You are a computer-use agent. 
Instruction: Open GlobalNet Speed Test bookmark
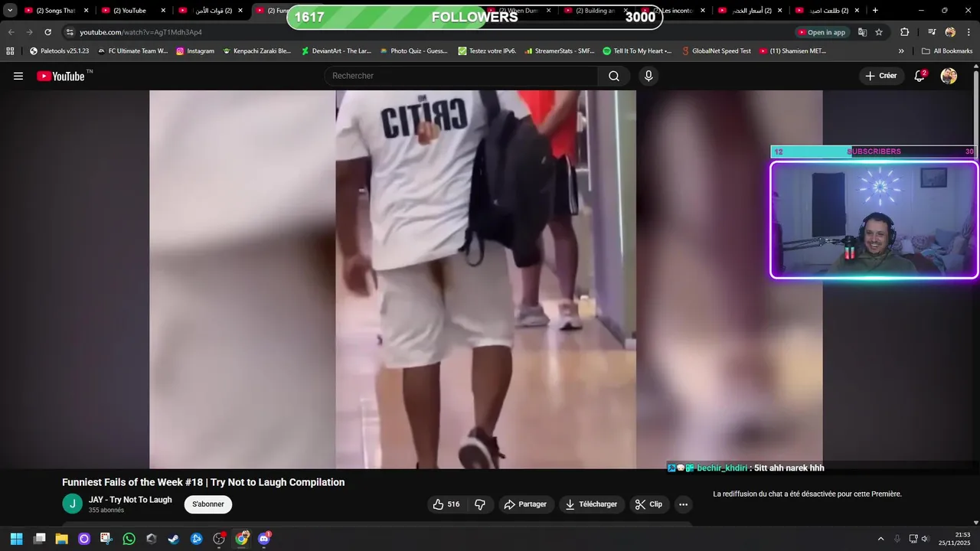click(x=716, y=51)
